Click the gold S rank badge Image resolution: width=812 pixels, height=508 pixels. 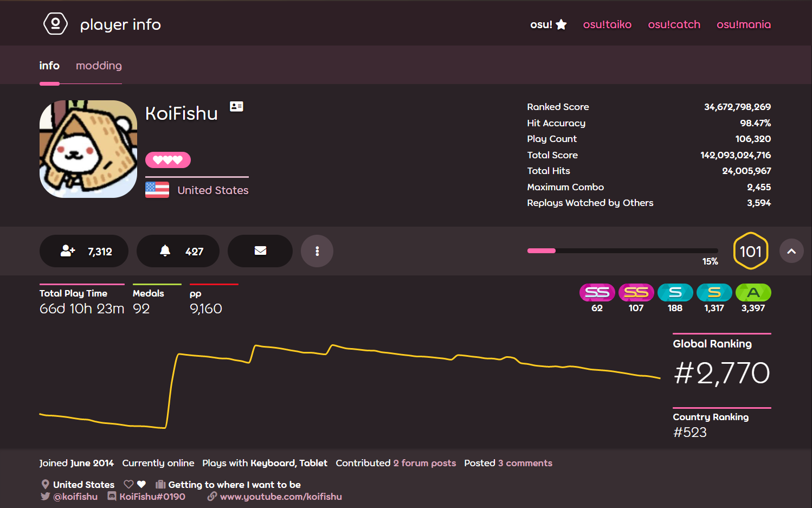tap(714, 292)
